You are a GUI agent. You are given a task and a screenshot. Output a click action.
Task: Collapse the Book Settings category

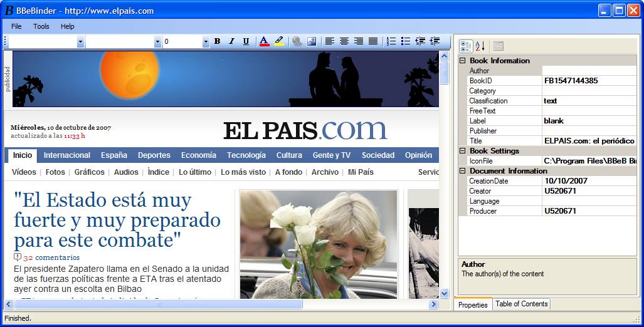463,150
